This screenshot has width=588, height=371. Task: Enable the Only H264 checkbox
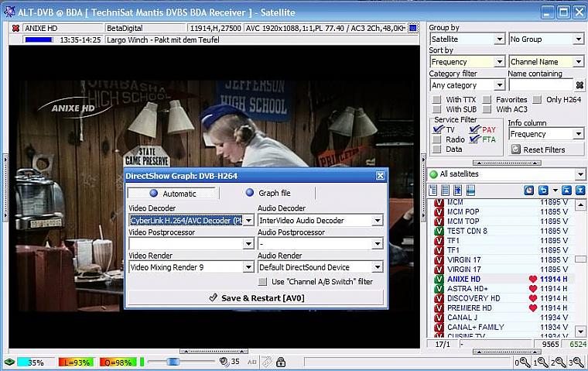click(538, 100)
